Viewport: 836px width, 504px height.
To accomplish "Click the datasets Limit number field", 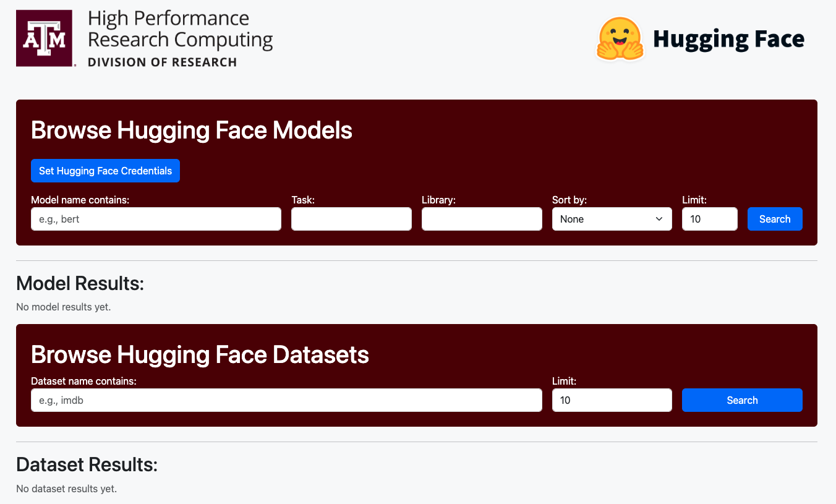I will pyautogui.click(x=612, y=400).
